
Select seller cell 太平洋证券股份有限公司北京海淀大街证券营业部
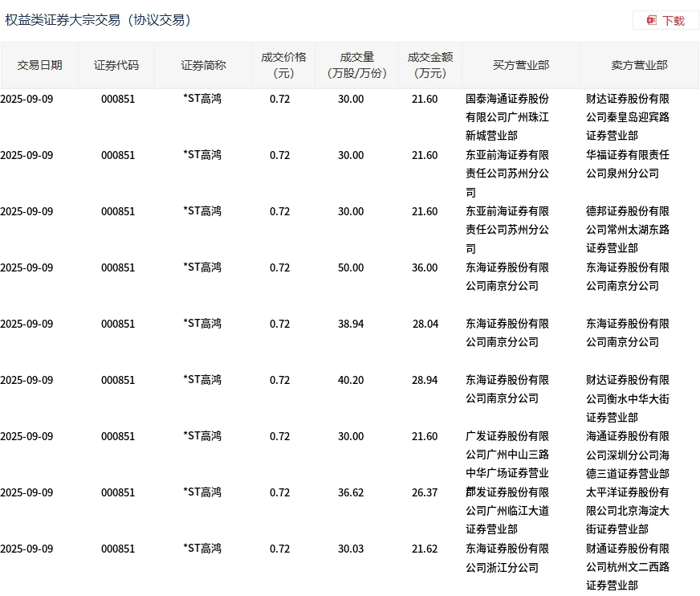click(628, 511)
